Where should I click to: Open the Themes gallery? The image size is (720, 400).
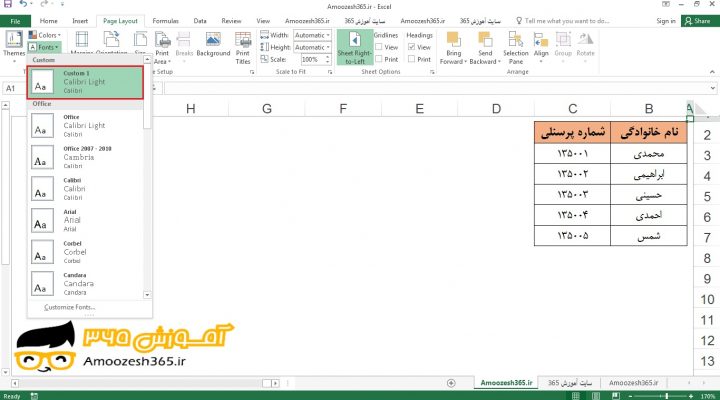point(14,44)
